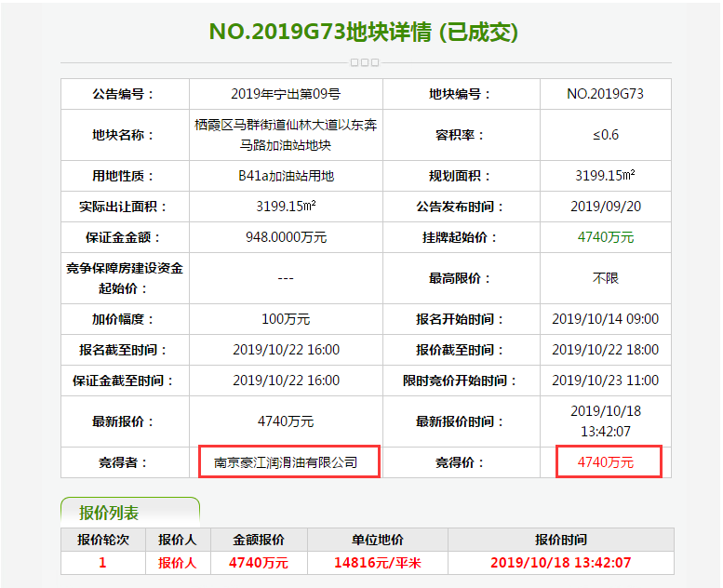Select the 公告编号 value 2019年宁出第09号
The width and height of the screenshot is (723, 588).
[x=286, y=94]
